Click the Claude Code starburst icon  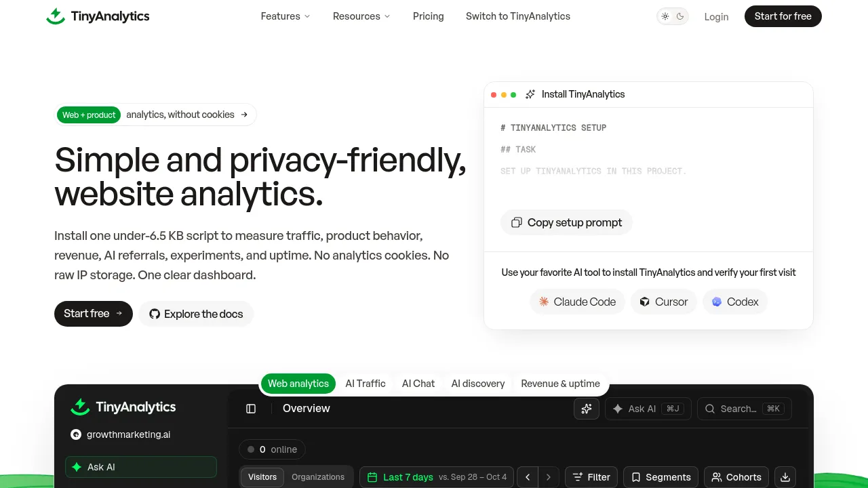pos(544,302)
